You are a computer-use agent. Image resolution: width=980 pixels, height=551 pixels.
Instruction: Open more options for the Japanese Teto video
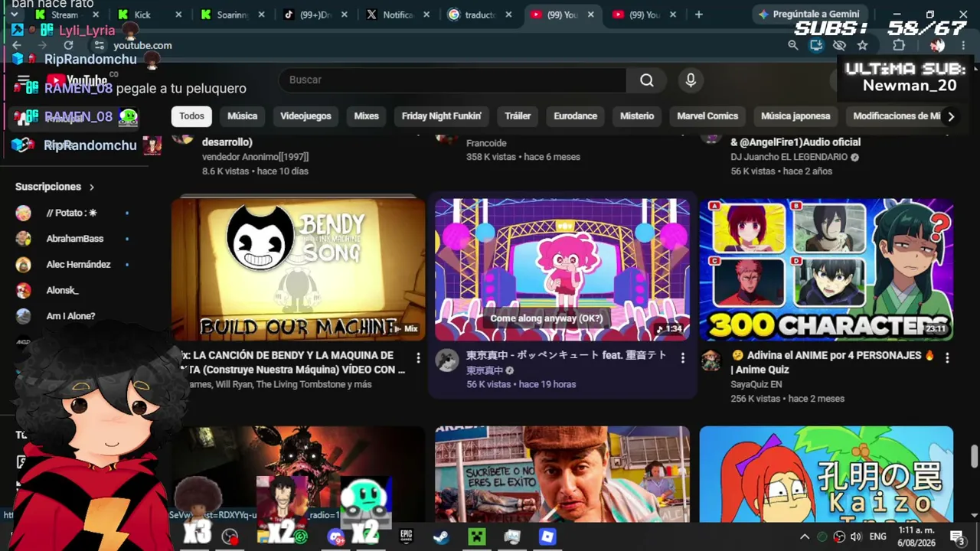point(683,357)
